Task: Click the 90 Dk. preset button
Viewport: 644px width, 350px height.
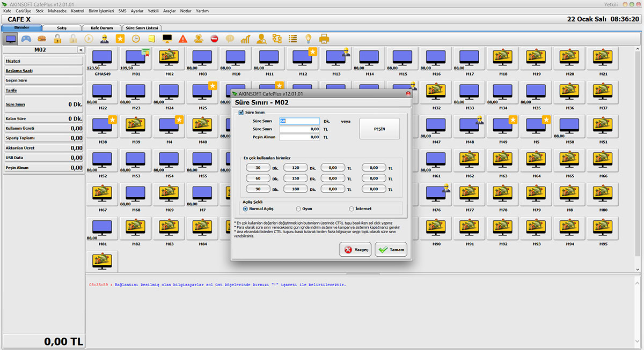Action: 258,189
